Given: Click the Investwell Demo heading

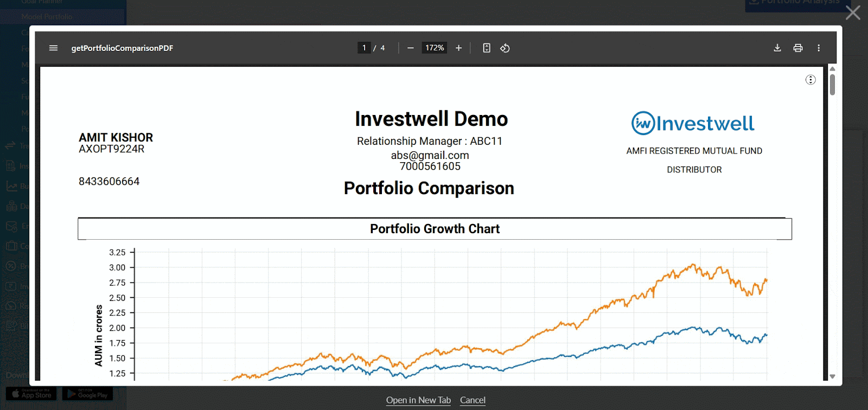Looking at the screenshot, I should pos(431,119).
